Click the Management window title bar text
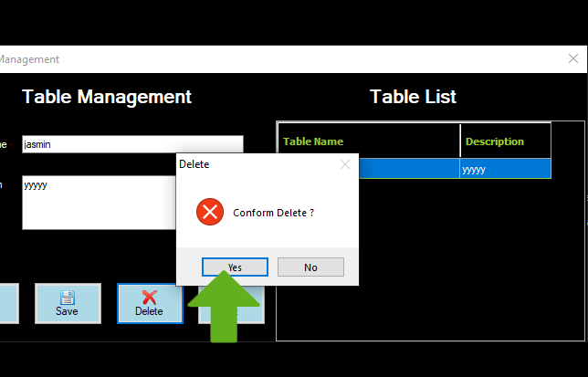The image size is (588, 377). tap(29, 59)
